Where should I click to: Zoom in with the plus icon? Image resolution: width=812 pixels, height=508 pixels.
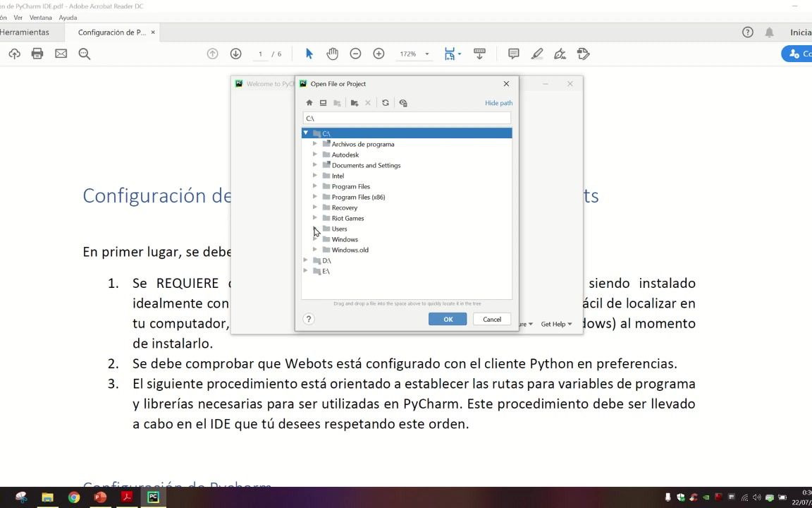pos(379,54)
